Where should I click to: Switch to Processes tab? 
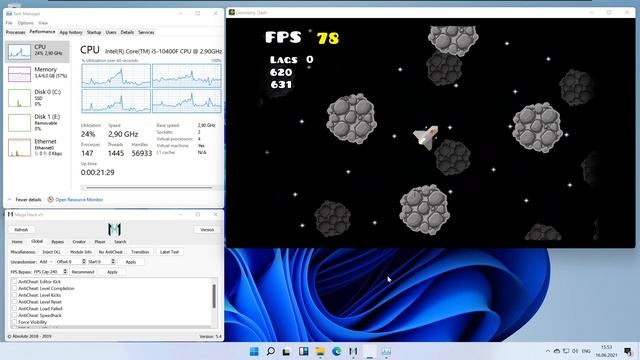[16, 32]
